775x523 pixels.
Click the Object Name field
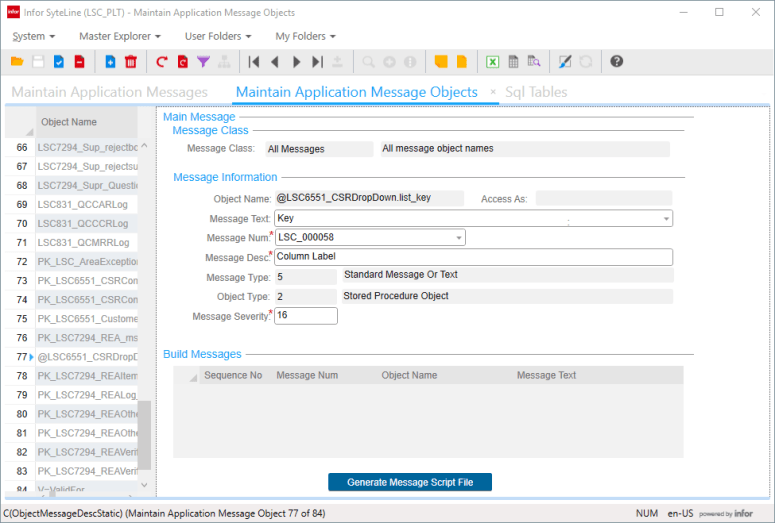pyautogui.click(x=369, y=198)
